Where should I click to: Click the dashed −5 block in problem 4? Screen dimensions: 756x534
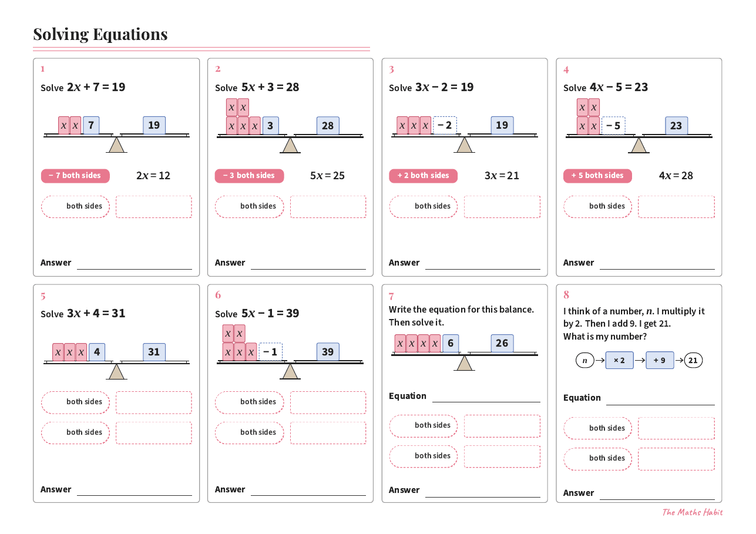(x=613, y=125)
